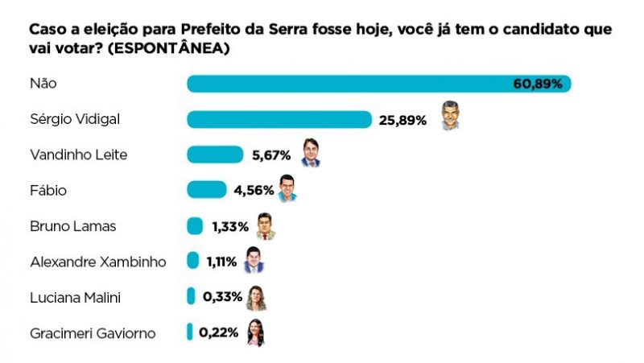
Task: Click Bruno Lamas's caricature portrait
Action: (266, 226)
